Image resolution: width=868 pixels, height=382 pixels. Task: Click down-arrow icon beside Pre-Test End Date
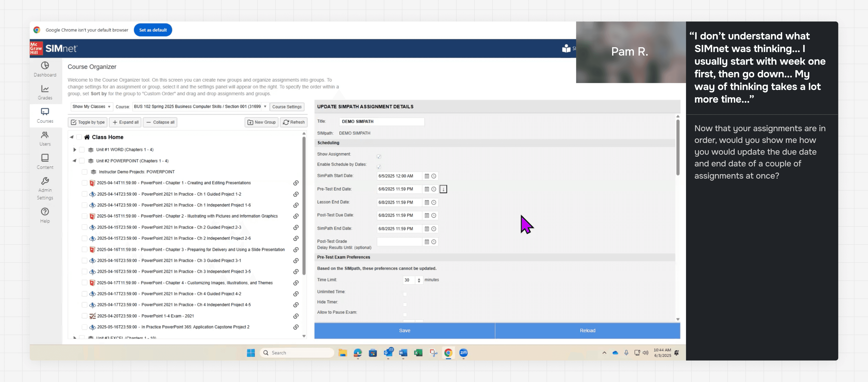tap(443, 189)
